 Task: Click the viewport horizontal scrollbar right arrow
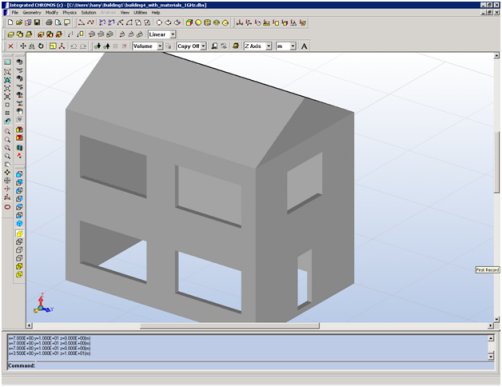491,326
